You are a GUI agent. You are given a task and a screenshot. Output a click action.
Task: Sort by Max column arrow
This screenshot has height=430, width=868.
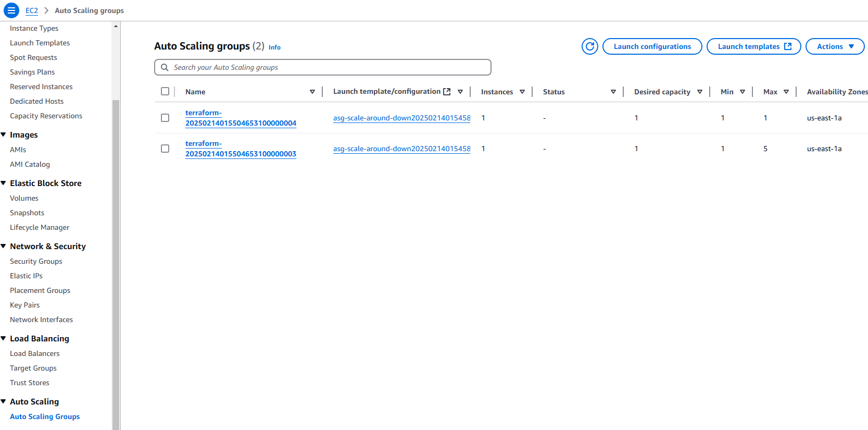786,92
